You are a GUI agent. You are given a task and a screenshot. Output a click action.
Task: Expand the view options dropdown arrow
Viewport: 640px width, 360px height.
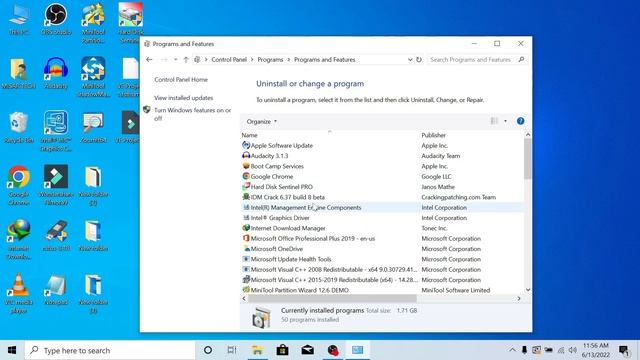tap(505, 121)
